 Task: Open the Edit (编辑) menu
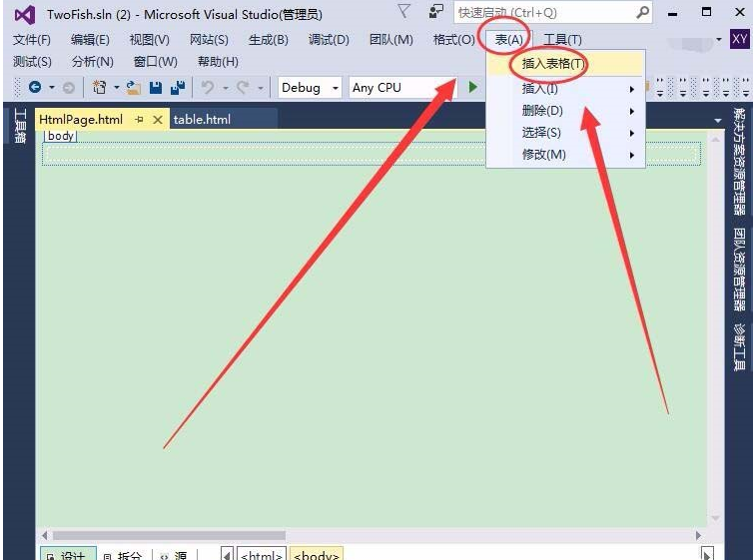click(x=90, y=39)
